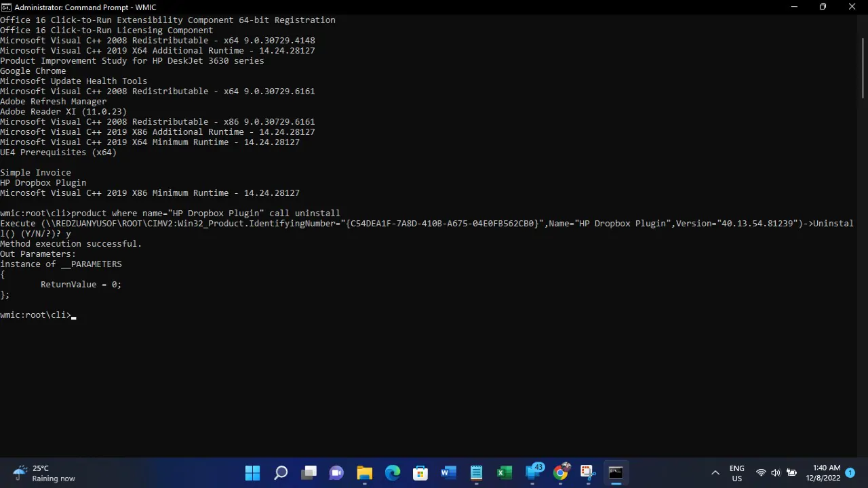Open Task View from the taskbar
This screenshot has width=868, height=488.
(x=309, y=472)
